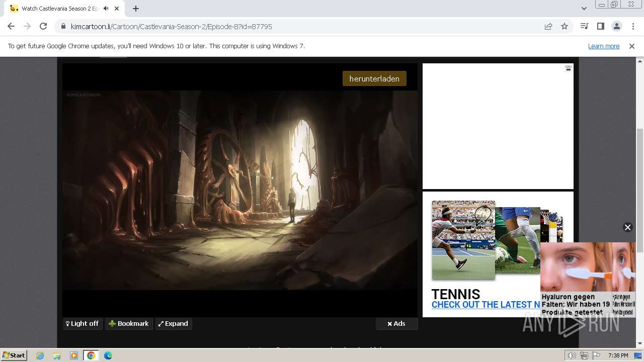
Task: Click the Action Center flag tray icon
Action: 596,355
